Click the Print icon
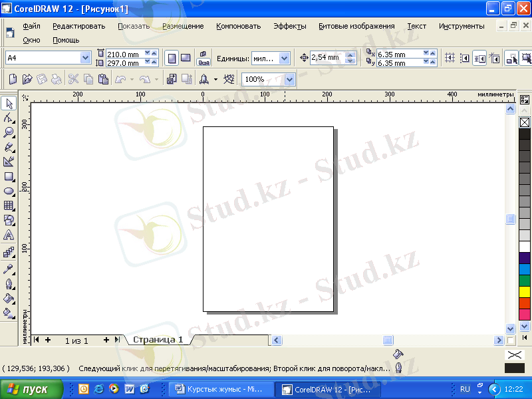The height and width of the screenshot is (399, 532). [57, 79]
